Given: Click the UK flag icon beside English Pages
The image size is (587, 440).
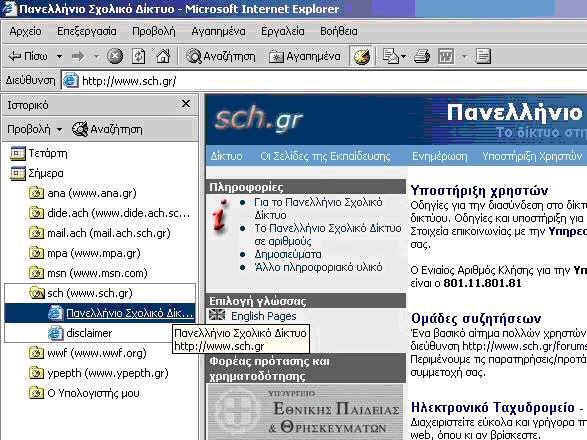Looking at the screenshot, I should pyautogui.click(x=217, y=315).
